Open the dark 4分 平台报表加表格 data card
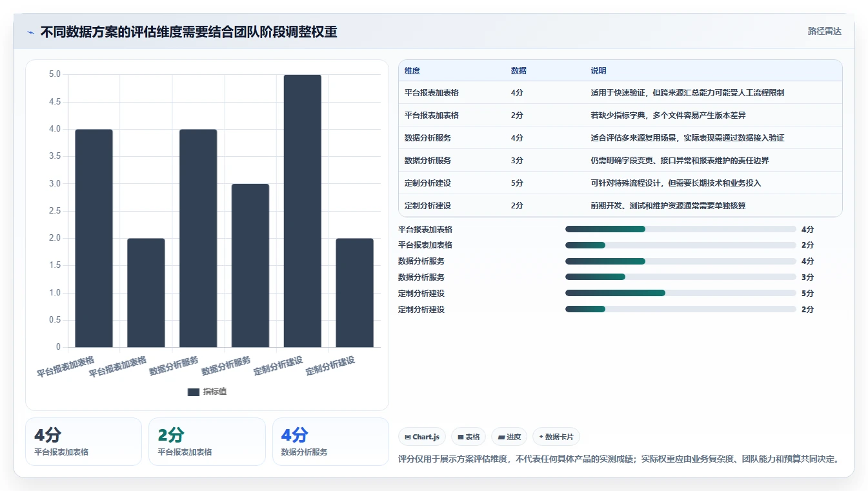 [83, 441]
